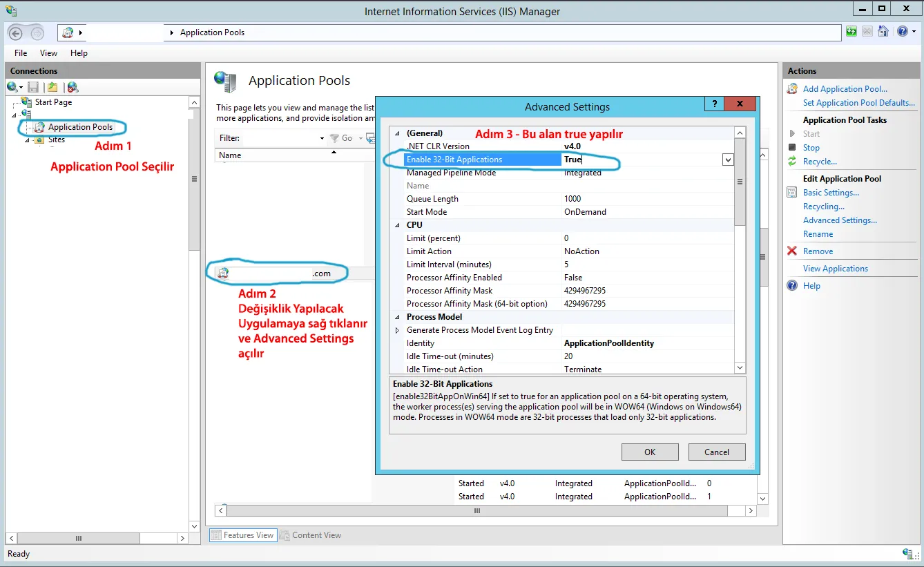Select the Idle Time-out (minutes) property
924x567 pixels.
click(562, 356)
